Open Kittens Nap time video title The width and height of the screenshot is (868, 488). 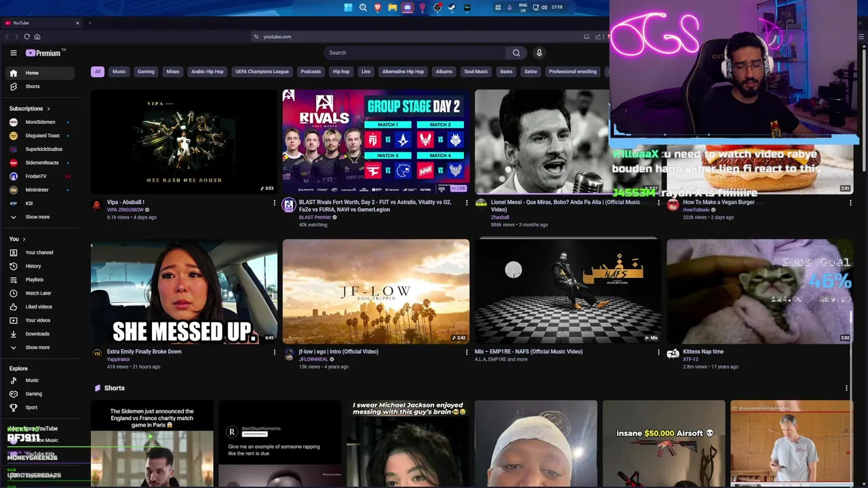pos(703,352)
